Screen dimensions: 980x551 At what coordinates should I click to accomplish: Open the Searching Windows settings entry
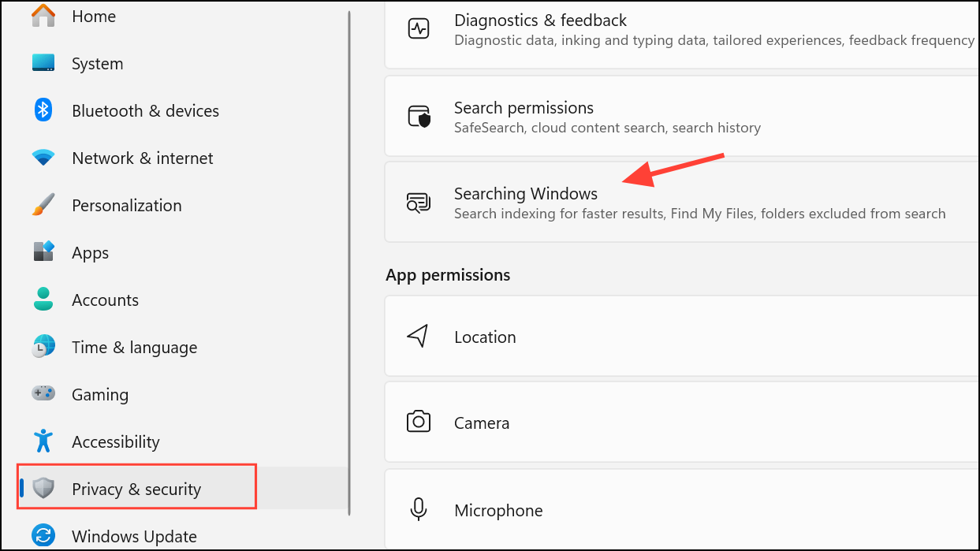point(552,202)
